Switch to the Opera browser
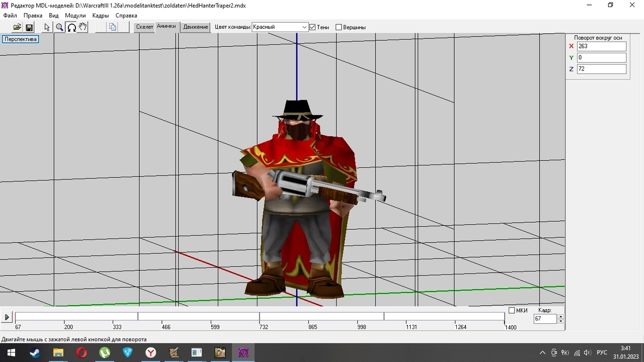This screenshot has height=362, width=644. click(81, 352)
